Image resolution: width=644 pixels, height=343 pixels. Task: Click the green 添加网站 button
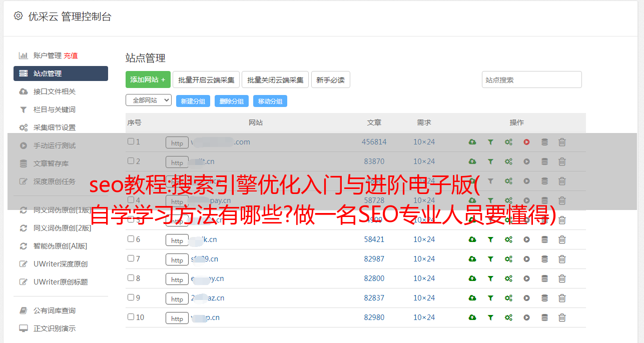[x=148, y=79]
